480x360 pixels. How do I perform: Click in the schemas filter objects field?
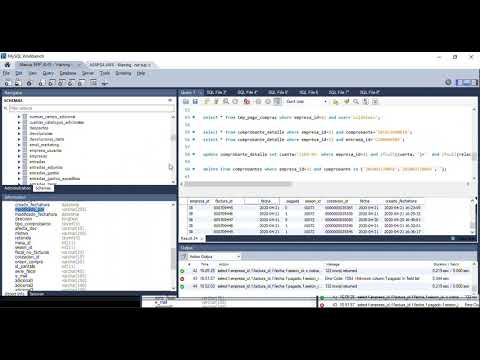[x=92, y=108]
